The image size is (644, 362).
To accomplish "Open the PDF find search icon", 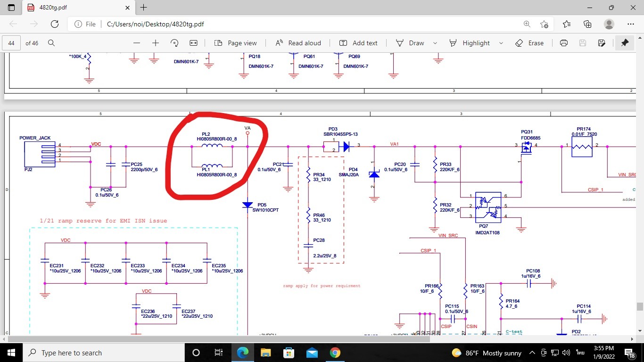I will point(51,43).
